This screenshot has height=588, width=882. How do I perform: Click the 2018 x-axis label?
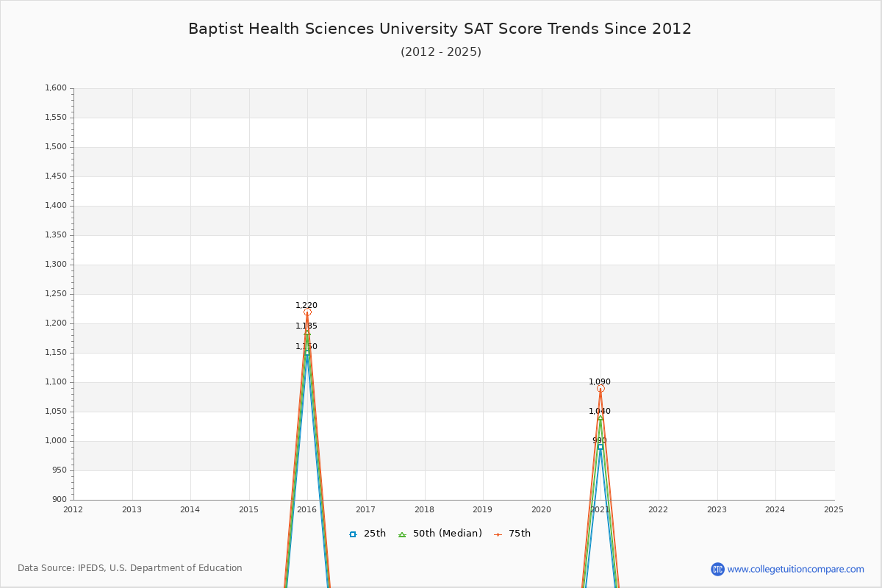coord(424,509)
